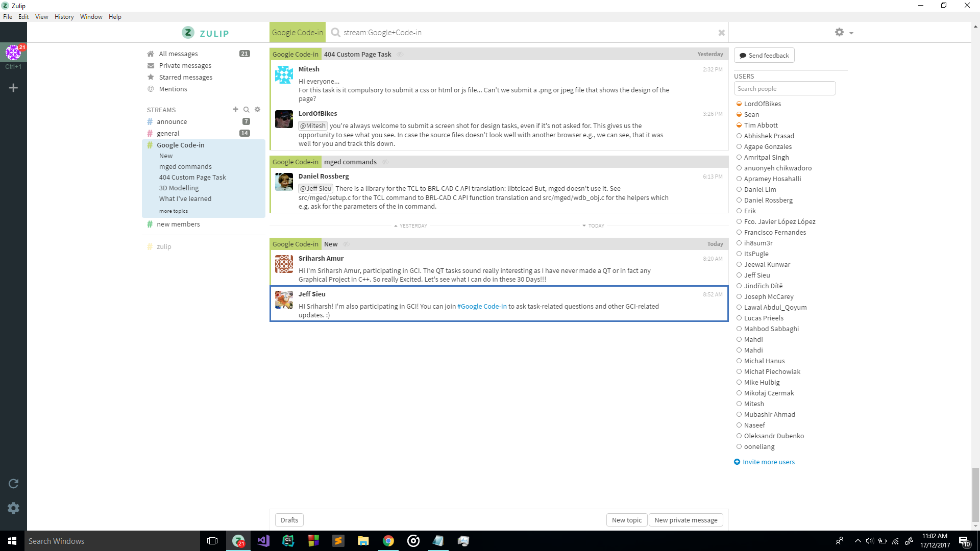Click Daniel Rossberg's avatar in message
980x551 pixels.
tap(284, 182)
